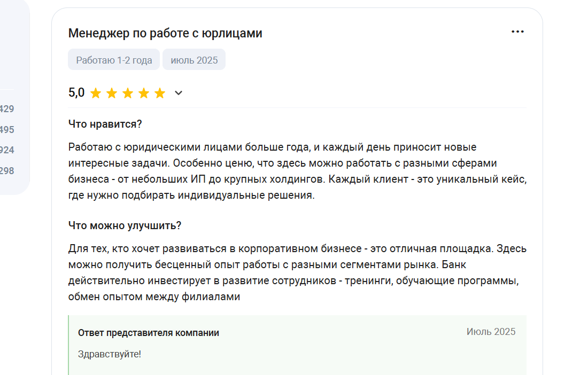588x375 pixels.
Task: Click the "Работаю 1-2 года" tag
Action: [114, 60]
